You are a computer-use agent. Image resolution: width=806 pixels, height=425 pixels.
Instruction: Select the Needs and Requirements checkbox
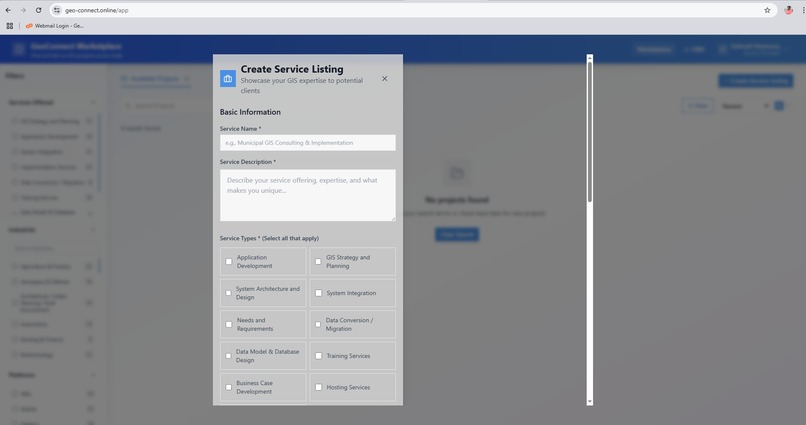229,324
